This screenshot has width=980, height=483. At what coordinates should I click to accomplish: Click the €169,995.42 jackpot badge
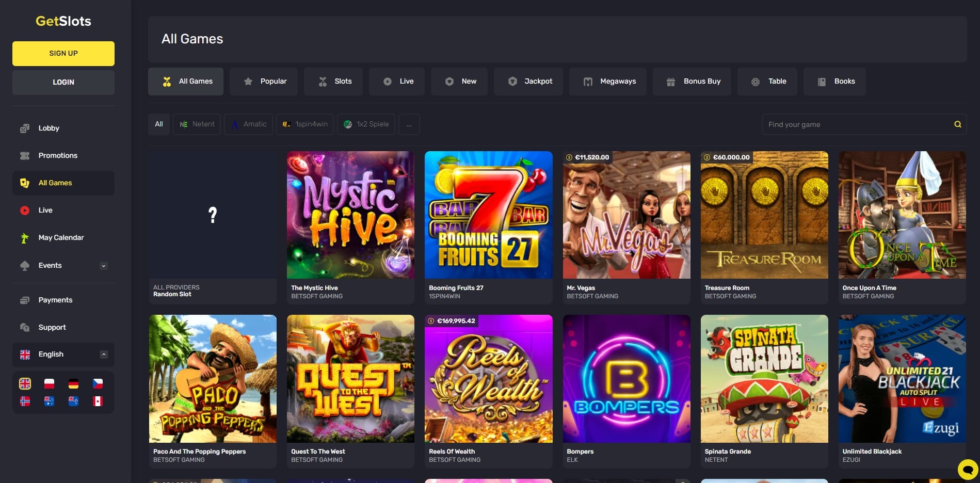452,321
